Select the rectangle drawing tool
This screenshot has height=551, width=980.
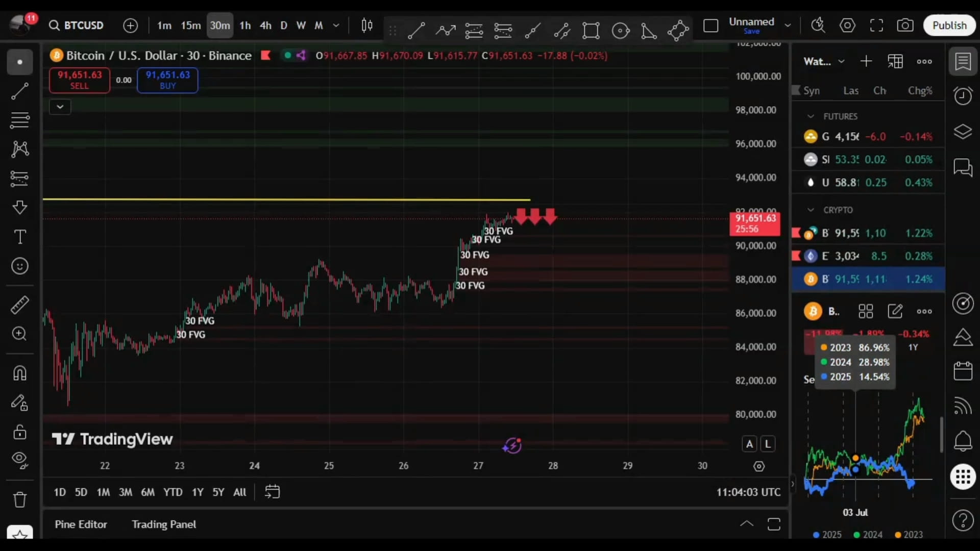[x=591, y=31]
